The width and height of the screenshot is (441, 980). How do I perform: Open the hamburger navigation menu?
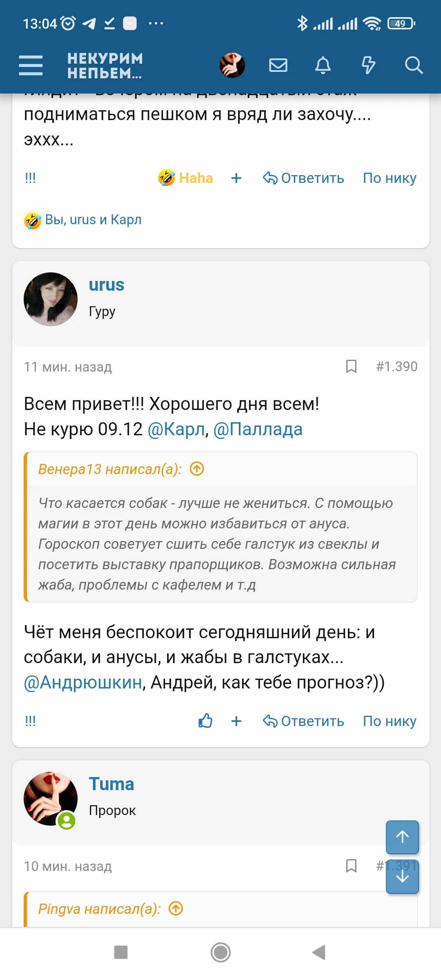[x=30, y=65]
